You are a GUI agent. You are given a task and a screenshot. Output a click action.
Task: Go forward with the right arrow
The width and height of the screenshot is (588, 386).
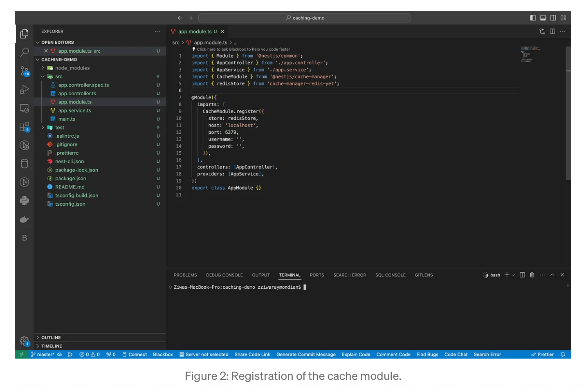coord(190,18)
